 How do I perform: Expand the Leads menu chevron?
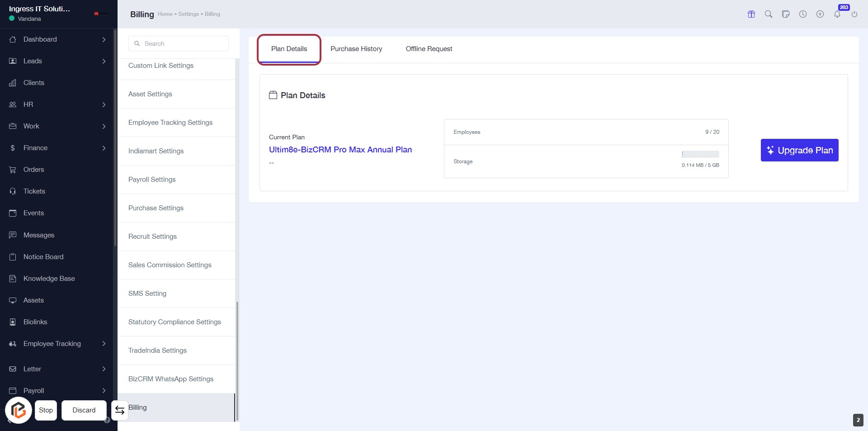[104, 61]
